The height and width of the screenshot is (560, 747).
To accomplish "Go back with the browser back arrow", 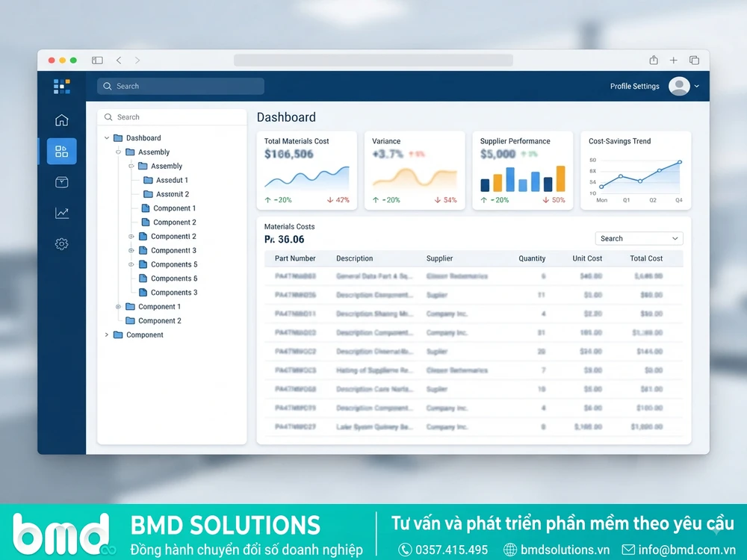I will point(119,60).
